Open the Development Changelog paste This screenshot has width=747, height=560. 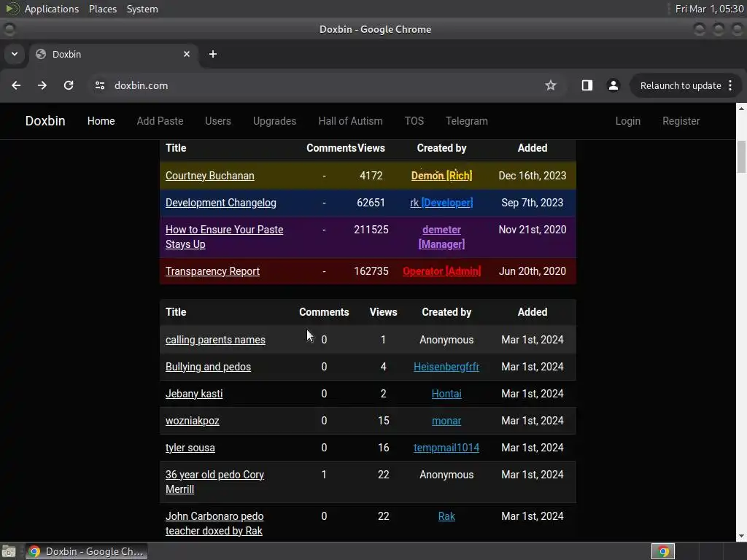(220, 203)
